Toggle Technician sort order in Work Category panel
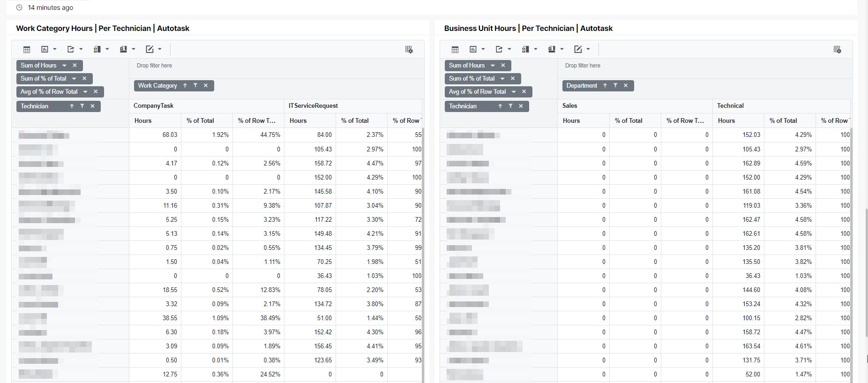This screenshot has height=383, width=868. (x=72, y=106)
